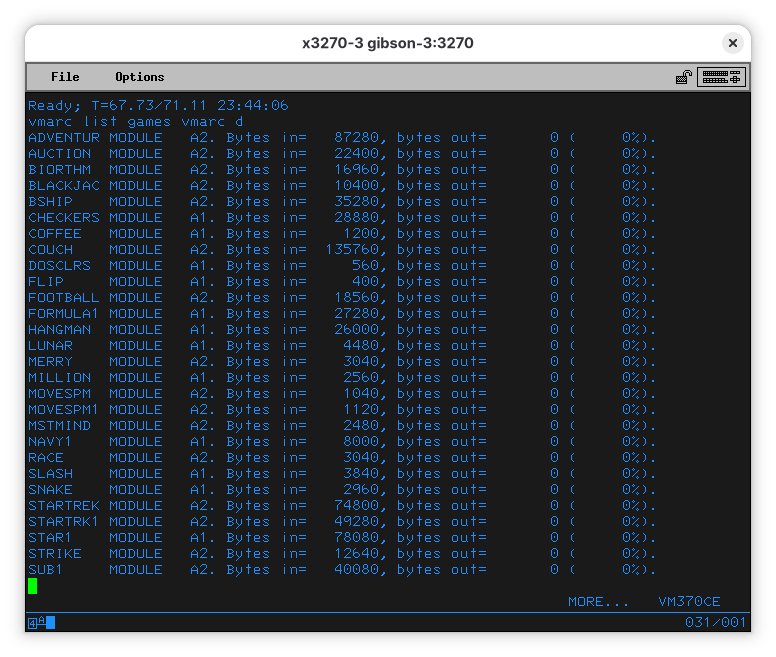
Task: Click the green cursor input field
Action: coord(33,586)
